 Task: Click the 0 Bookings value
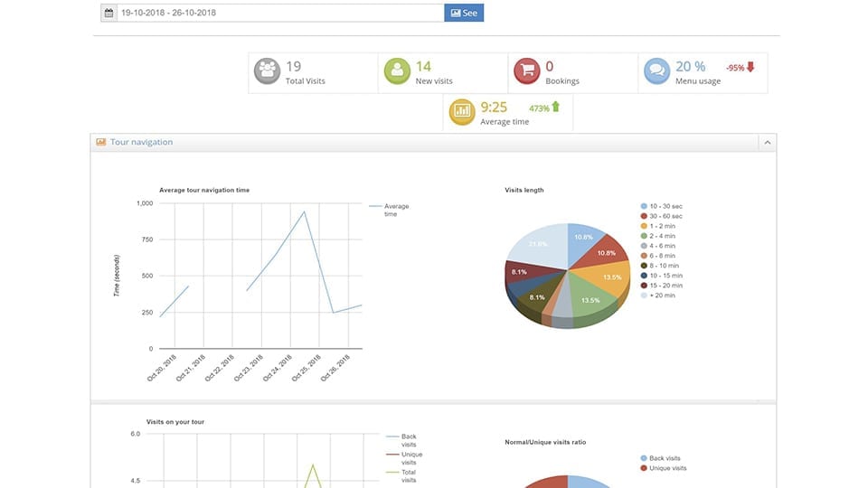(x=550, y=66)
